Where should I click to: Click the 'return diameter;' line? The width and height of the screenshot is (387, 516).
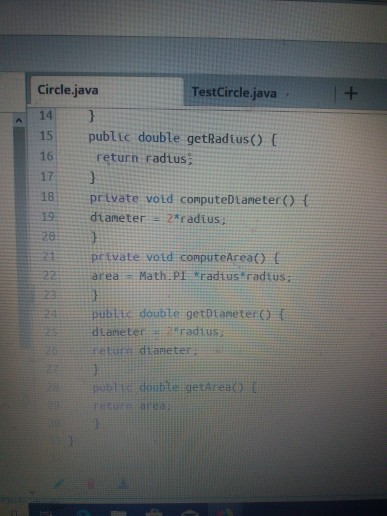(145, 350)
